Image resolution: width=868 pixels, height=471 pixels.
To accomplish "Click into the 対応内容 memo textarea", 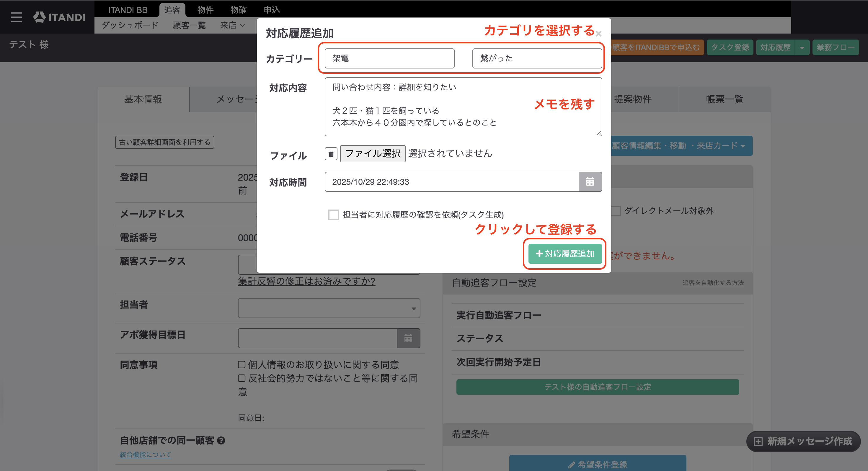I will click(x=463, y=107).
